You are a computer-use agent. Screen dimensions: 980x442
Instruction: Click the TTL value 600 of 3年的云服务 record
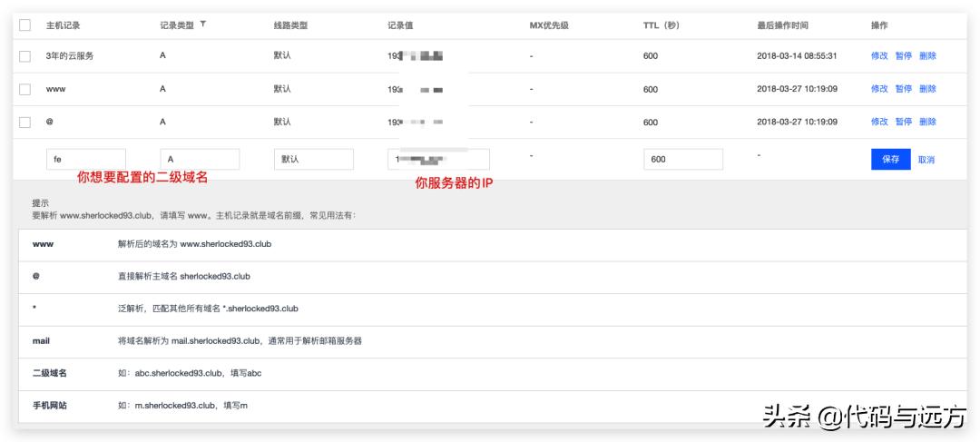tap(651, 56)
